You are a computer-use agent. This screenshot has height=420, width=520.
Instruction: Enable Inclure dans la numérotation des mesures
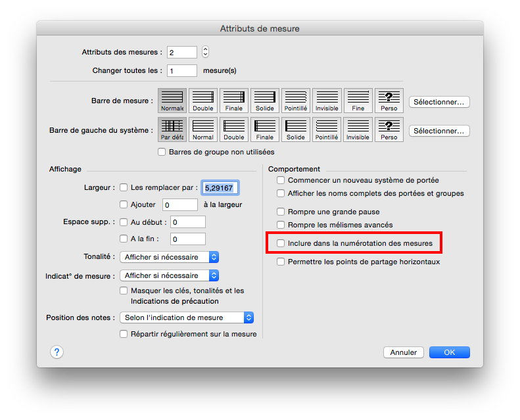tap(281, 243)
